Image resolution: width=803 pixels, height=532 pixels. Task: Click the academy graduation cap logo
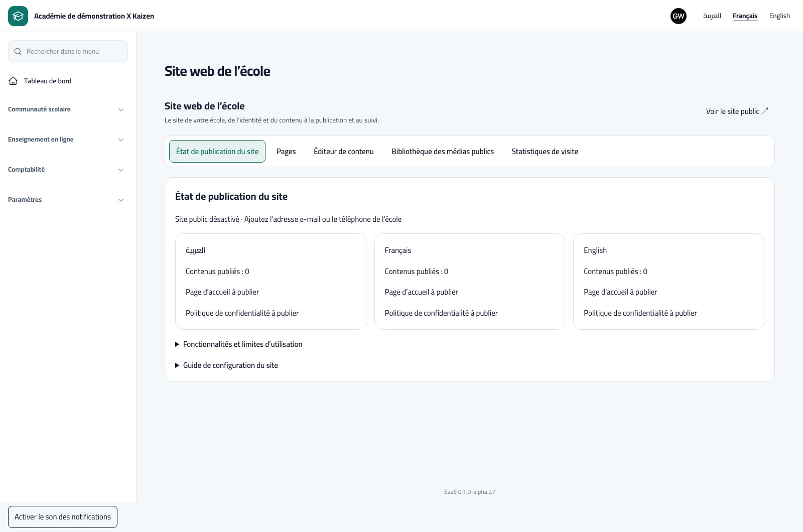[18, 16]
